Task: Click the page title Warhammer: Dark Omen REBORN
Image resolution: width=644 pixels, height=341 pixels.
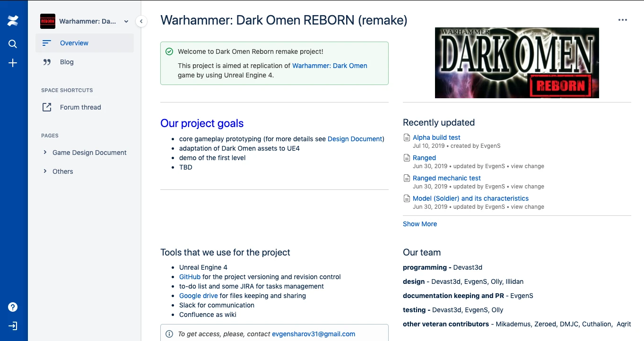Action: pyautogui.click(x=284, y=20)
